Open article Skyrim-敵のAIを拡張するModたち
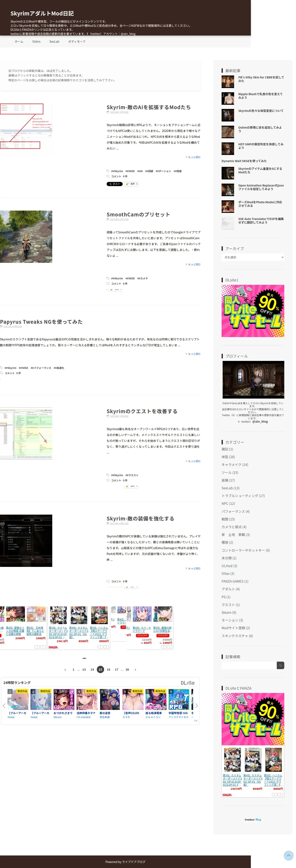Image resolution: width=296 pixels, height=868 pixels. (148, 107)
